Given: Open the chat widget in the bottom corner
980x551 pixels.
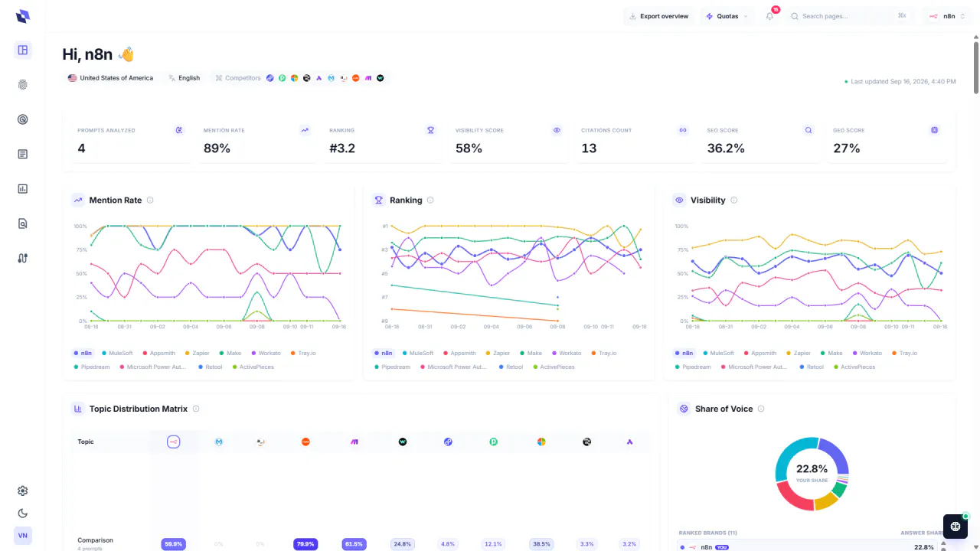Looking at the screenshot, I should tap(955, 527).
